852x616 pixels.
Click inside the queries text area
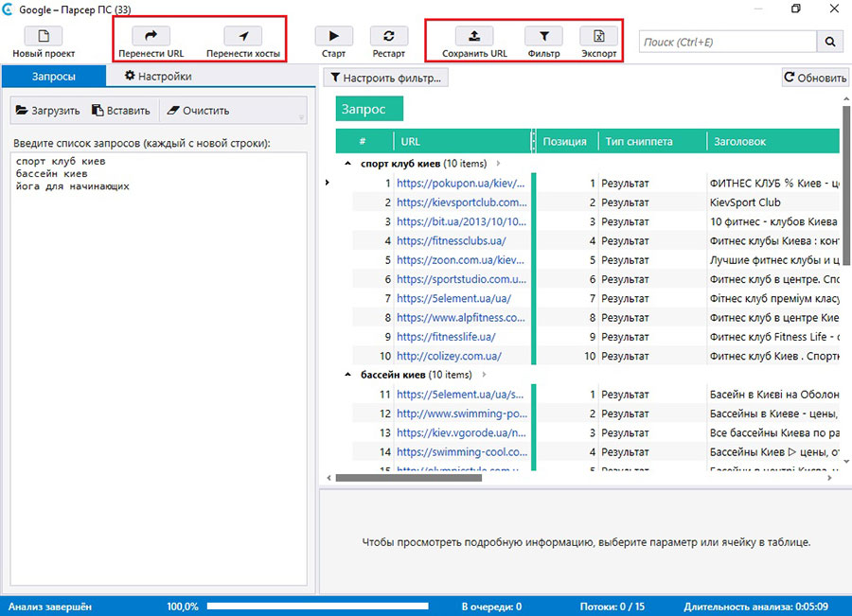(x=159, y=368)
